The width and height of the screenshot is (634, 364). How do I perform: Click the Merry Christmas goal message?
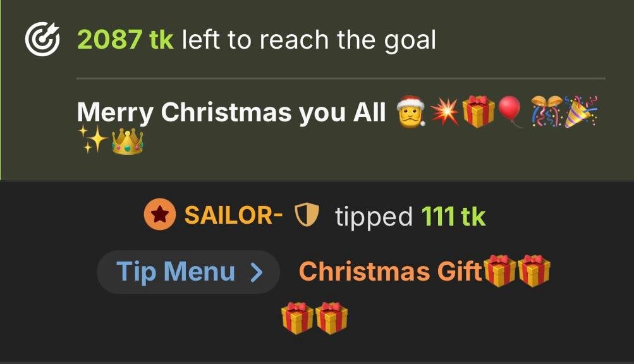pyautogui.click(x=231, y=112)
